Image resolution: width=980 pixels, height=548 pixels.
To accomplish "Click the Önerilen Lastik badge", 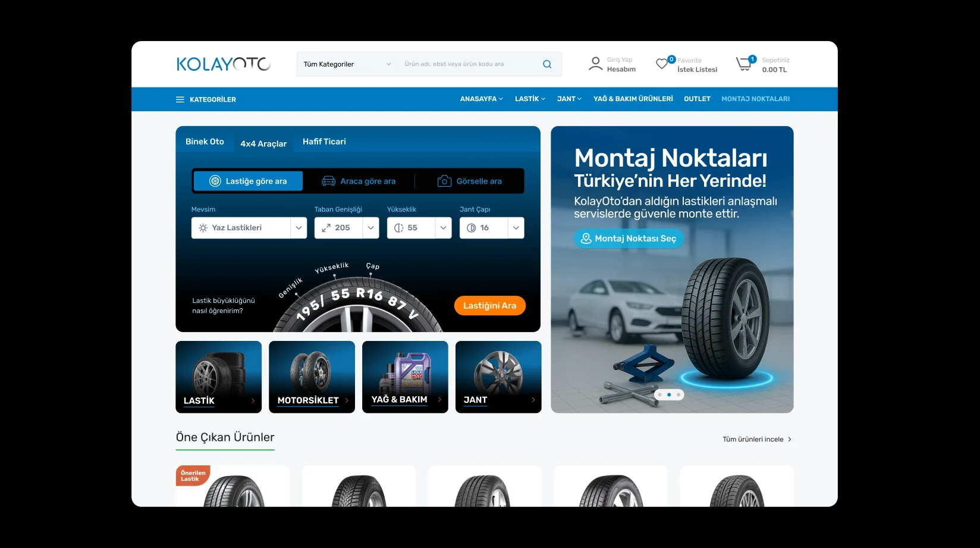I will [193, 475].
